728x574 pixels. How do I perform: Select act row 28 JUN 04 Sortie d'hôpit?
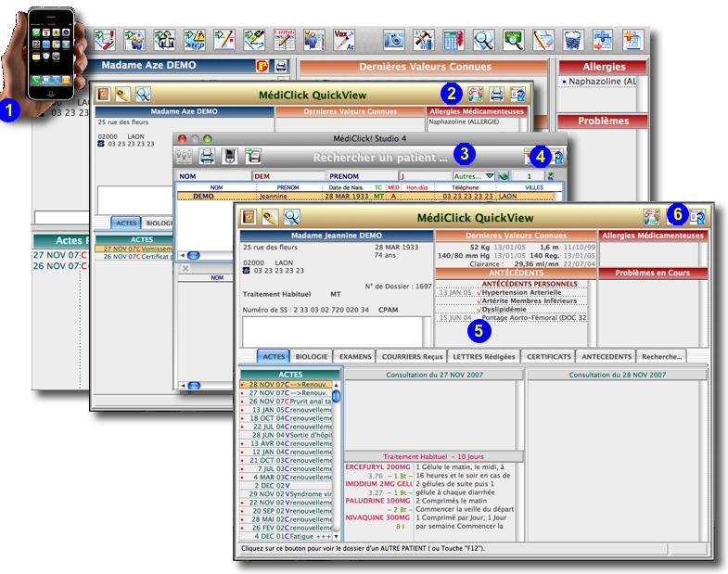point(286,435)
